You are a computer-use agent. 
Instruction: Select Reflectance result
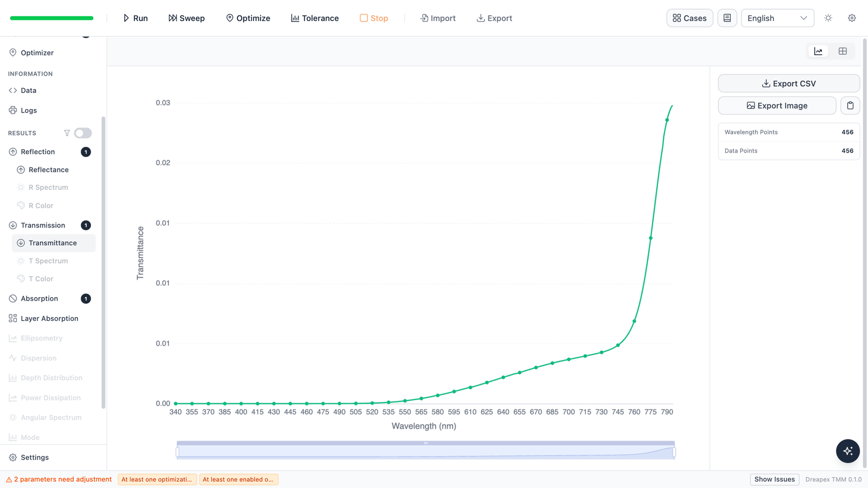coord(49,169)
